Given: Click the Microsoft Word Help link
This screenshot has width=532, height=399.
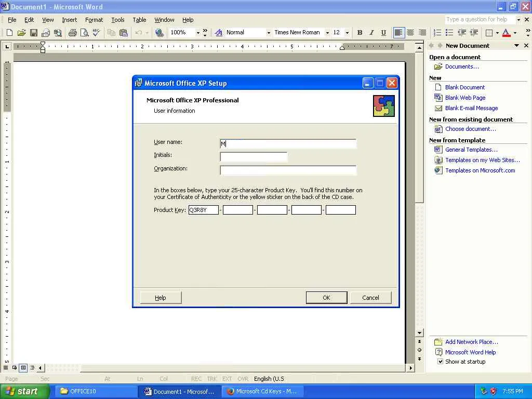Looking at the screenshot, I should pos(470,352).
